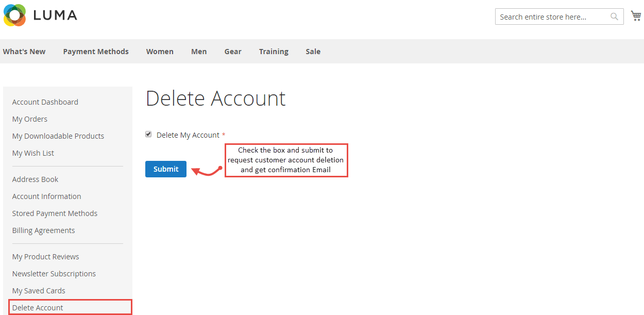Open the Women menu
The image size is (644, 315).
coord(160,52)
